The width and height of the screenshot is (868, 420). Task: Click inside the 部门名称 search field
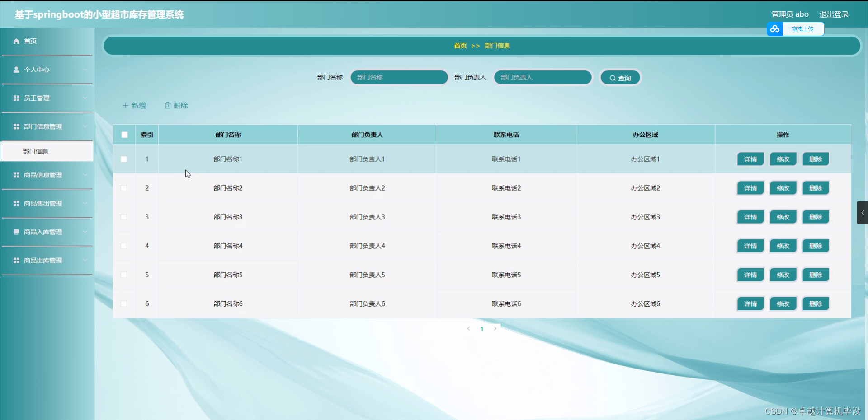click(399, 77)
